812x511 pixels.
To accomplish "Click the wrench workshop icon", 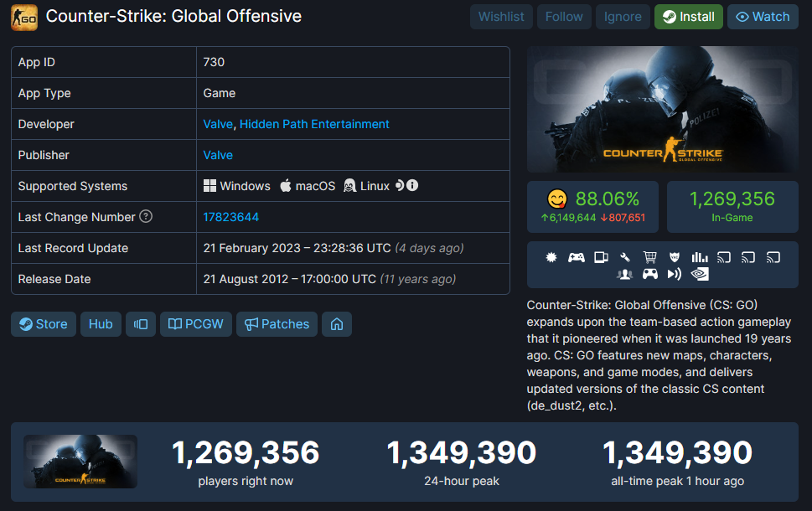I will [625, 257].
